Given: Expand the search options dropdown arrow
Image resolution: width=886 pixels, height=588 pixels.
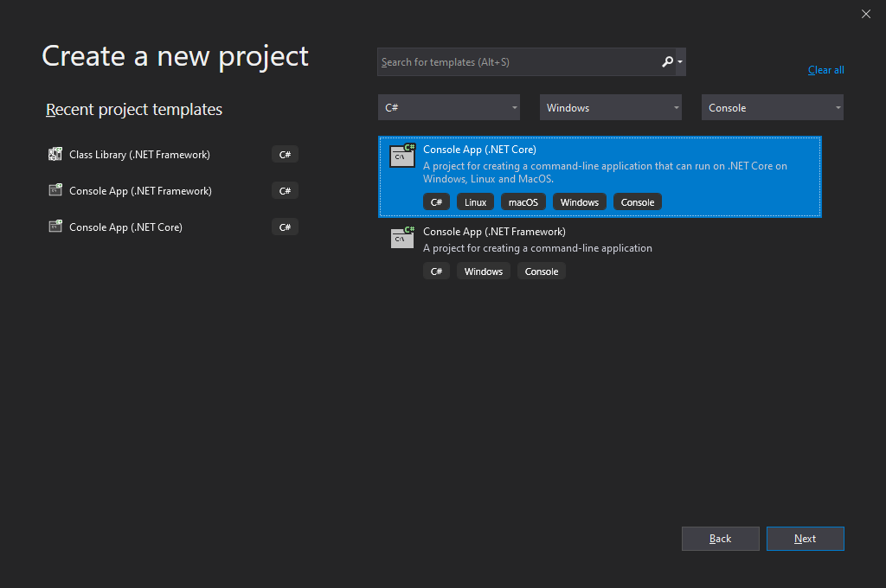Looking at the screenshot, I should 680,62.
